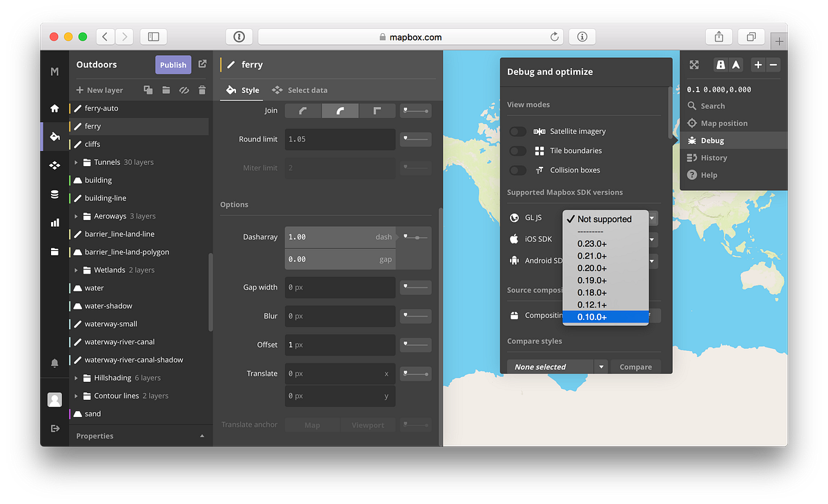Image resolution: width=828 pixels, height=504 pixels.
Task: Collapse the Properties panel
Action: coord(202,436)
